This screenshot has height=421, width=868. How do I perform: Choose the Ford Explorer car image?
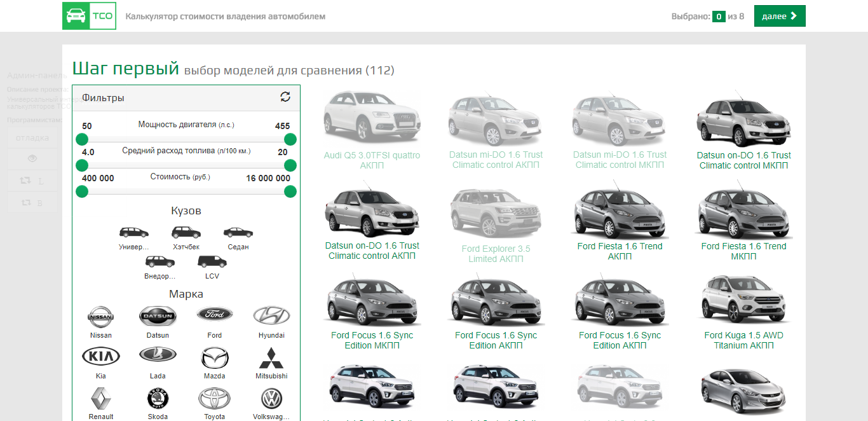[x=496, y=213]
